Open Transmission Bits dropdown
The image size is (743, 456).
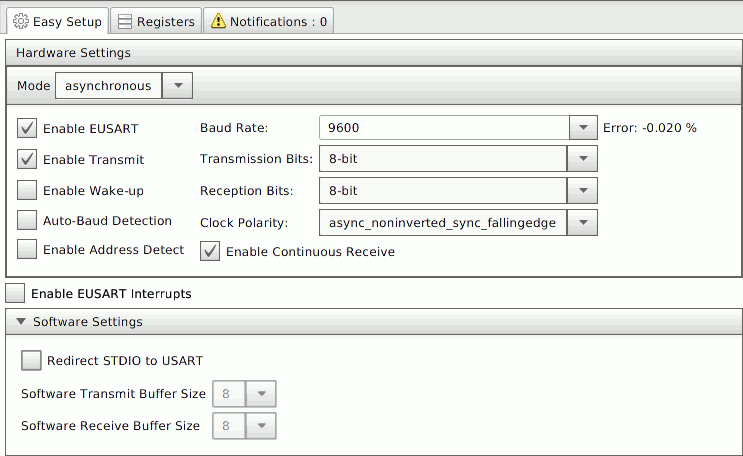582,159
